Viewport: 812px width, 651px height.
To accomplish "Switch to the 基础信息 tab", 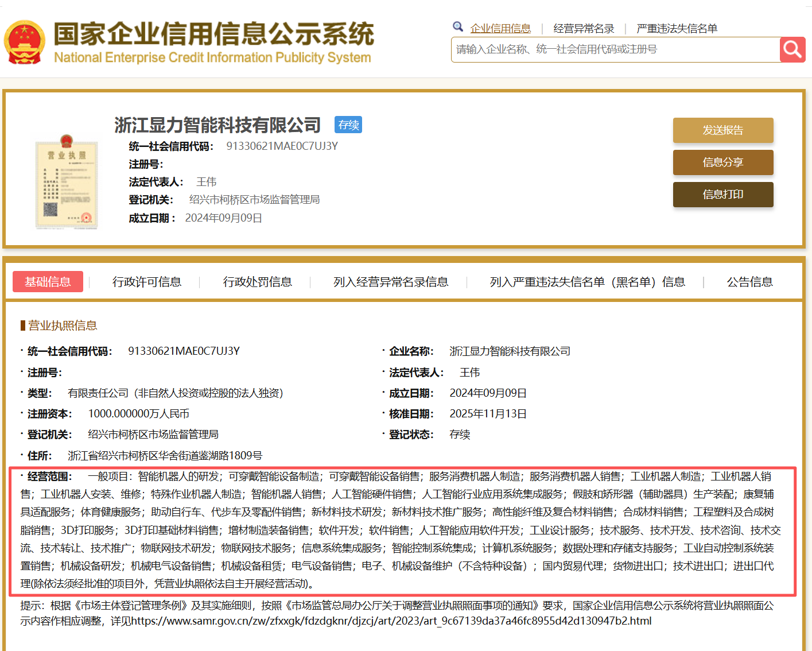I will tap(48, 282).
